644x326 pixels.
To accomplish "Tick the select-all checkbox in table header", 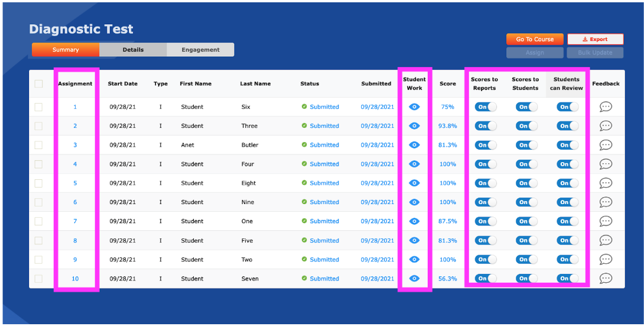I will click(x=38, y=84).
